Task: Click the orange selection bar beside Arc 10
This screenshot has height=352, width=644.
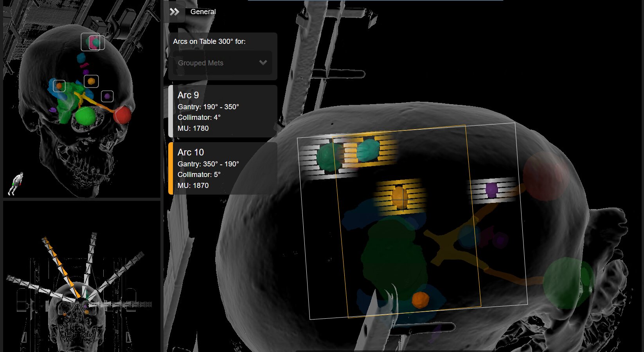Action: pos(171,169)
